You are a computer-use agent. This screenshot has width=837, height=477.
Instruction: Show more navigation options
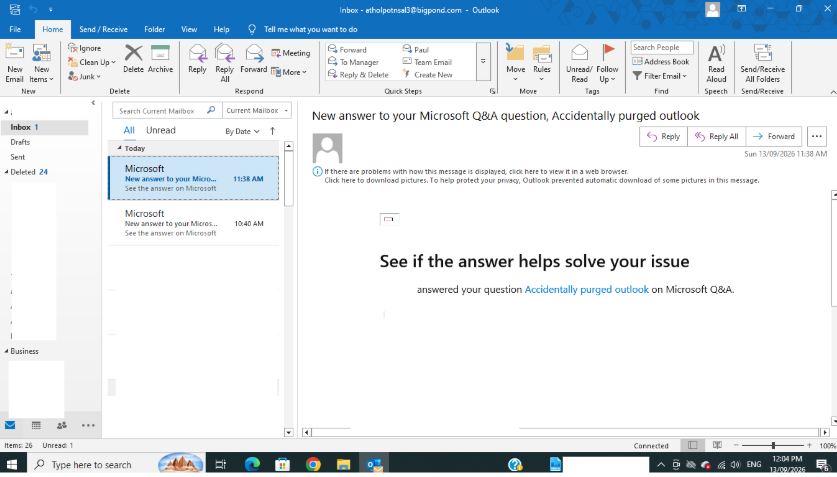coord(88,425)
